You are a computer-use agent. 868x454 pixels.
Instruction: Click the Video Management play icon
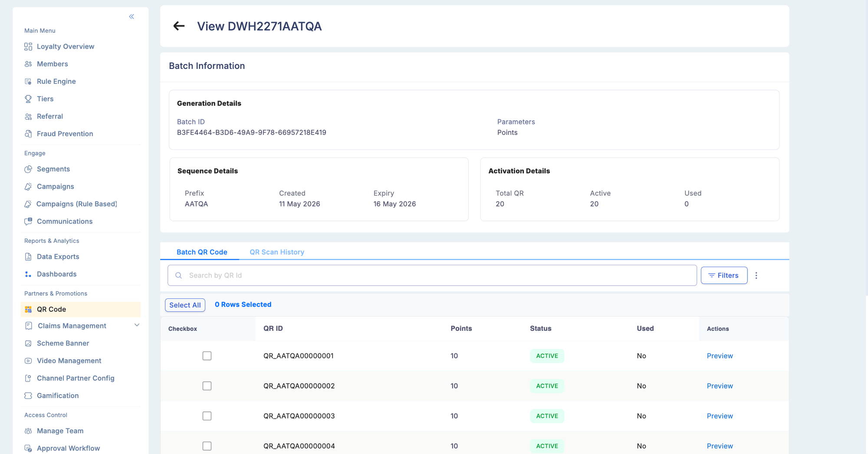click(x=28, y=361)
